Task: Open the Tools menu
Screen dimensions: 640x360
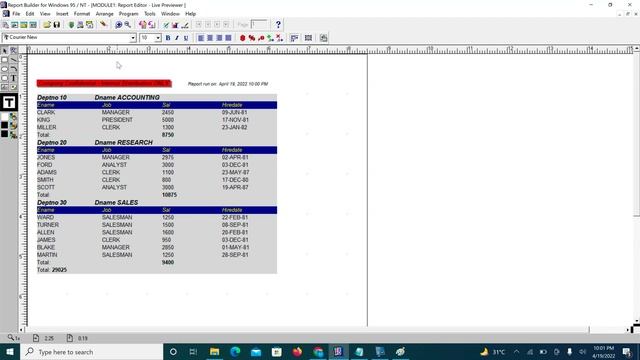Action: [x=150, y=13]
